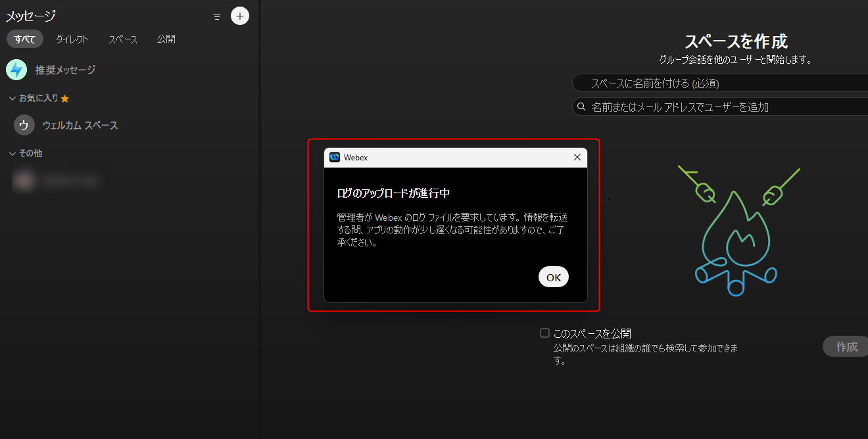Click the plus button to start a new message

click(x=240, y=16)
